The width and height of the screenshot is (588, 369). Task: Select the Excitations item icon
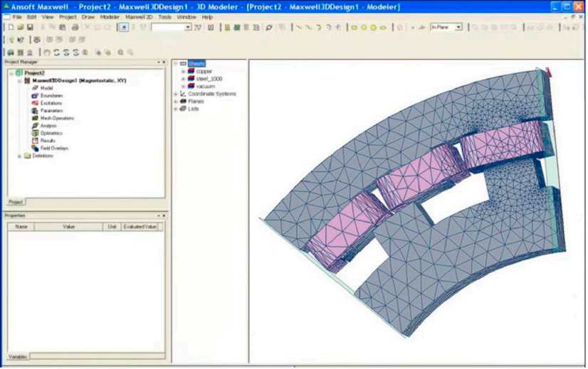click(x=35, y=103)
